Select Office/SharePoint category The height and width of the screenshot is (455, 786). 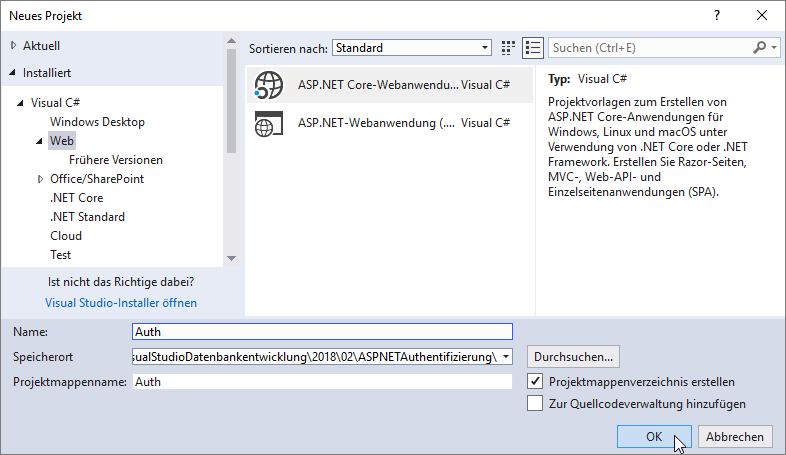pos(97,179)
